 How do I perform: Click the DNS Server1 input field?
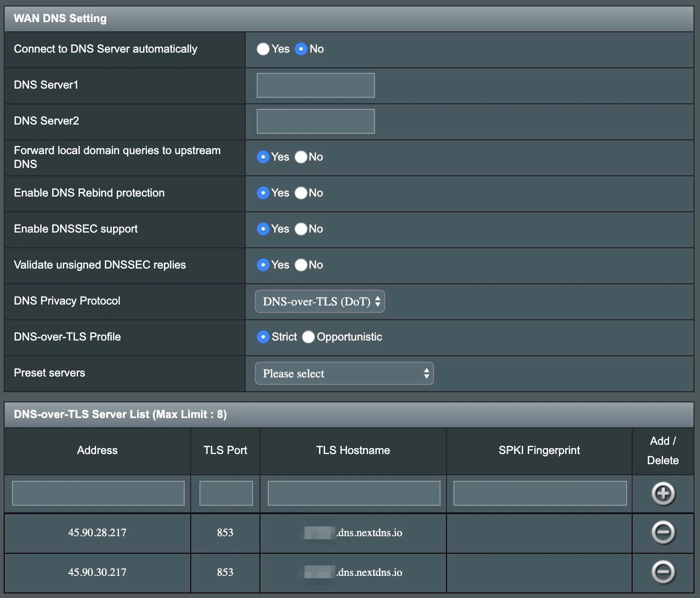click(315, 85)
